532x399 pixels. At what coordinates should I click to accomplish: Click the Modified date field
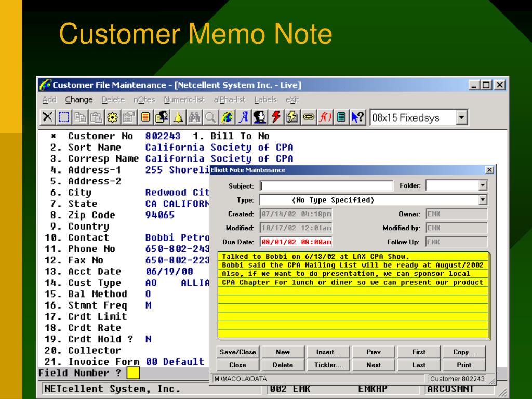(296, 228)
